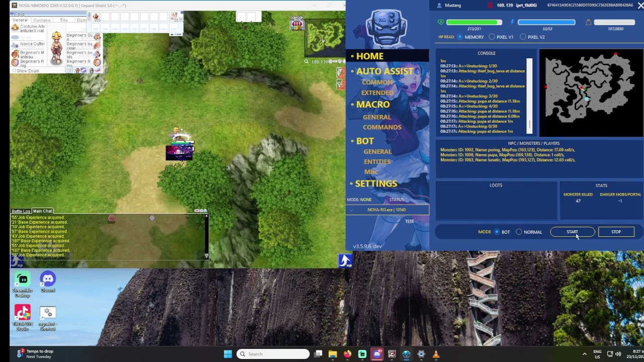Click the SP lightning bolt icon
644x362 pixels.
pos(513,22)
